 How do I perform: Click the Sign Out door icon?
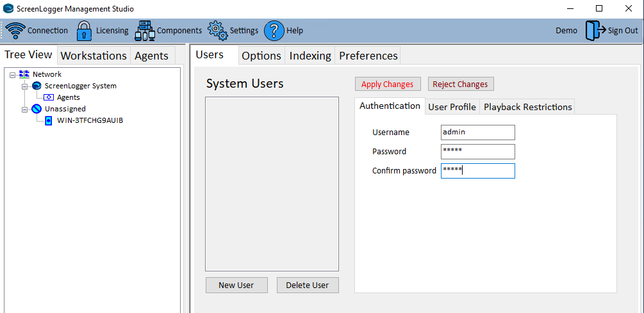click(595, 30)
